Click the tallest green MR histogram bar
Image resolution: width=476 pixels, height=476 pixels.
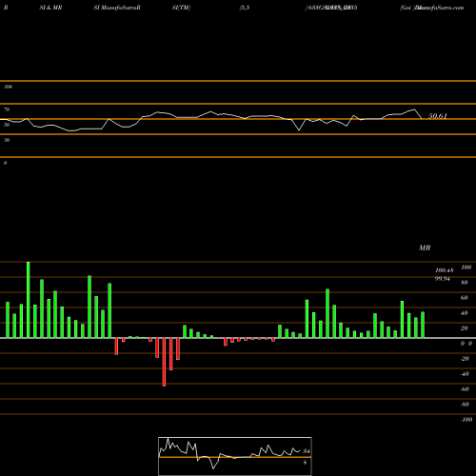pos(29,300)
